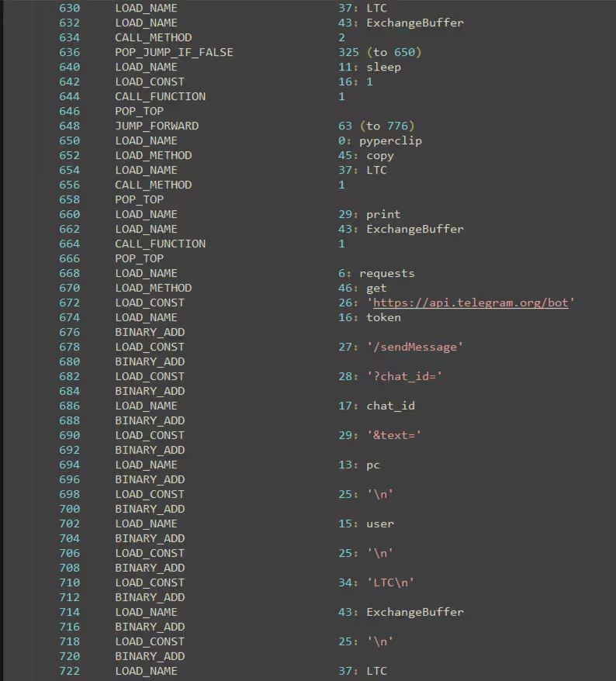Click the POP_JUMP_IF_FALSE instruction
This screenshot has width=616, height=681.
click(x=174, y=52)
